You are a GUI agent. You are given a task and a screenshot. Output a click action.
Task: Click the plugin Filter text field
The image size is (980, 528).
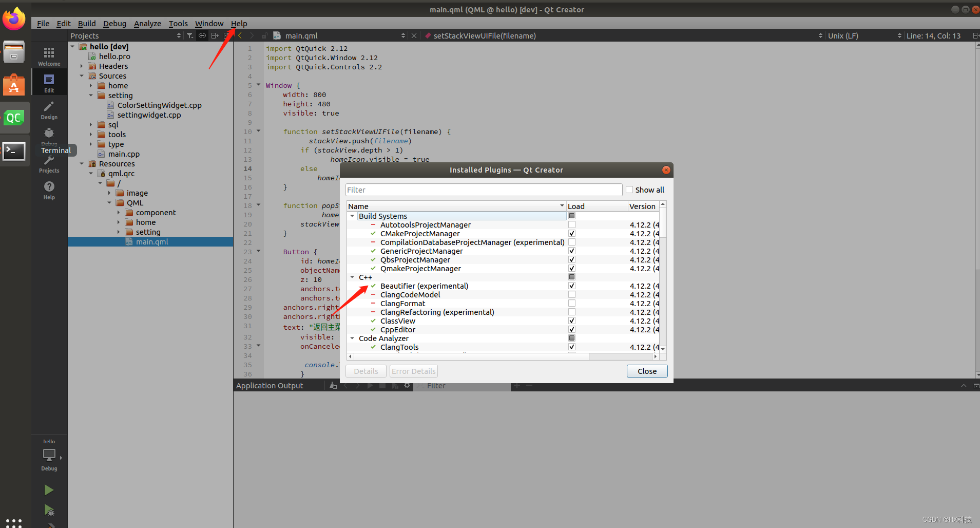point(484,190)
